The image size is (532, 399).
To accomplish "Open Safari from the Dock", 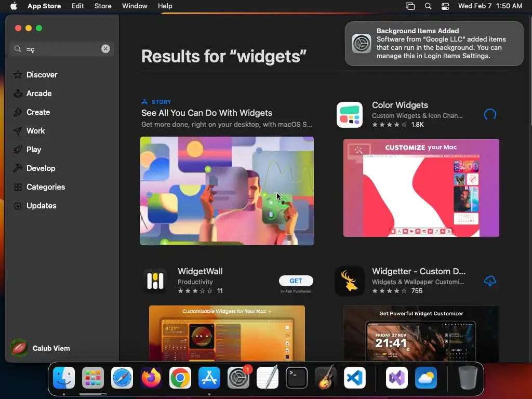I will (x=122, y=378).
